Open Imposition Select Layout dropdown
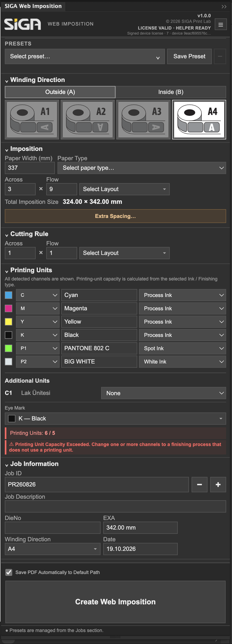 click(x=124, y=189)
